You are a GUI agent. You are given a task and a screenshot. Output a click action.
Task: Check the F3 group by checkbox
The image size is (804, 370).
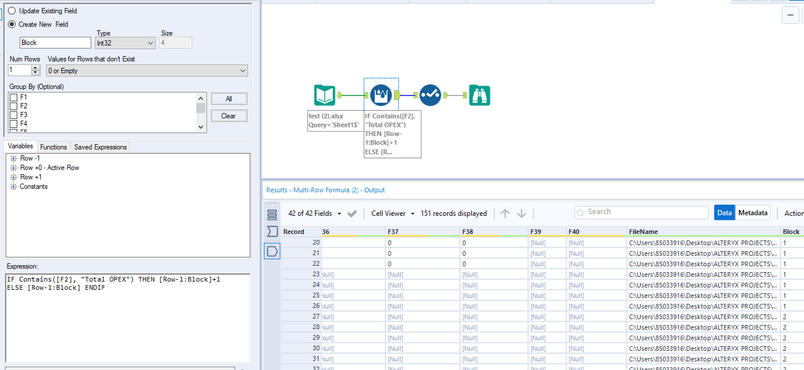pyautogui.click(x=14, y=115)
